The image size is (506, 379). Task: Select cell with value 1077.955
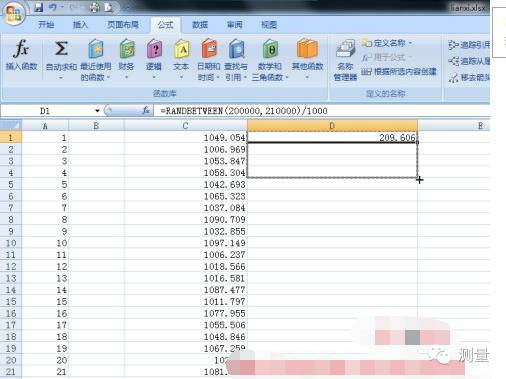click(x=185, y=313)
